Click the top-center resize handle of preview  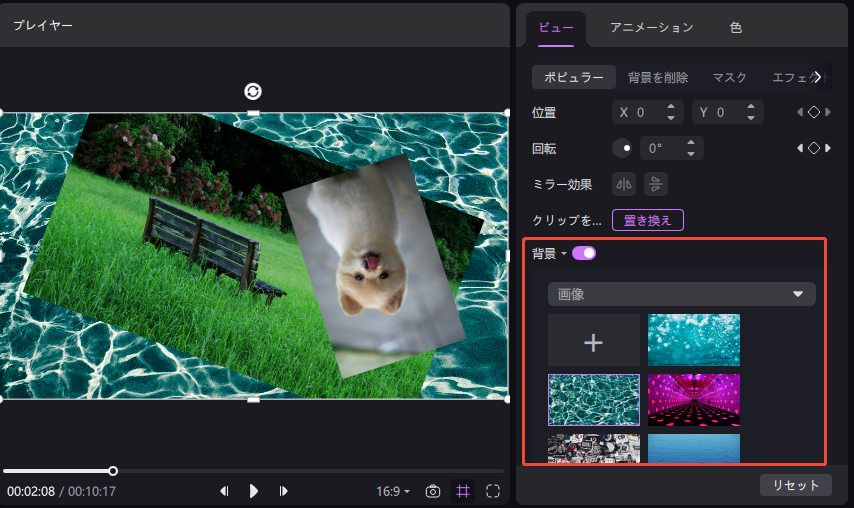253,113
